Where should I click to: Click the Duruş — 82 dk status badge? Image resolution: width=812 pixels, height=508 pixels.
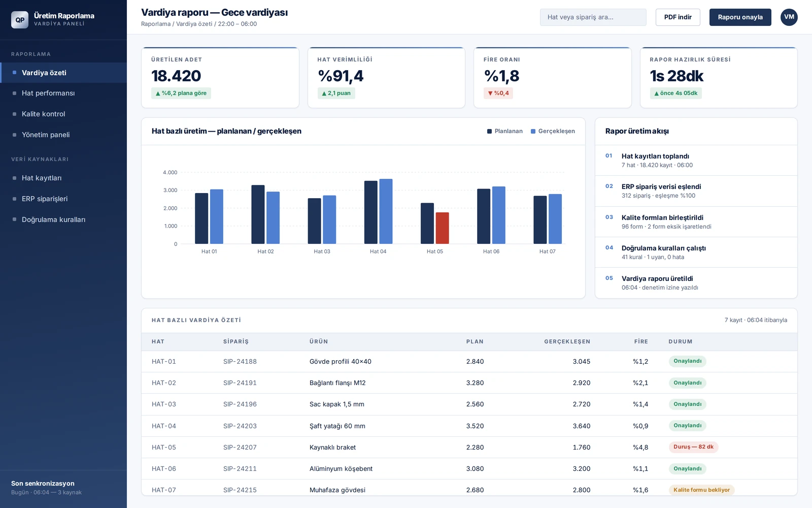[693, 447]
